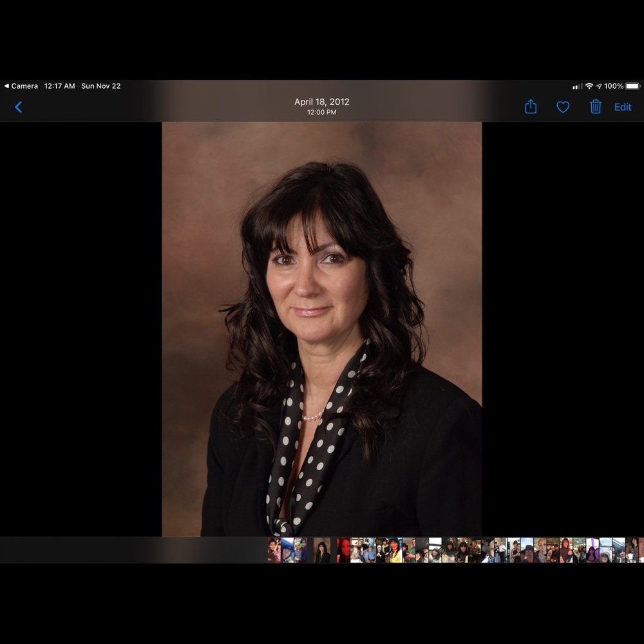Tap the 12:17 AM clock in status bar
Screen dimensions: 644x644
coord(59,86)
